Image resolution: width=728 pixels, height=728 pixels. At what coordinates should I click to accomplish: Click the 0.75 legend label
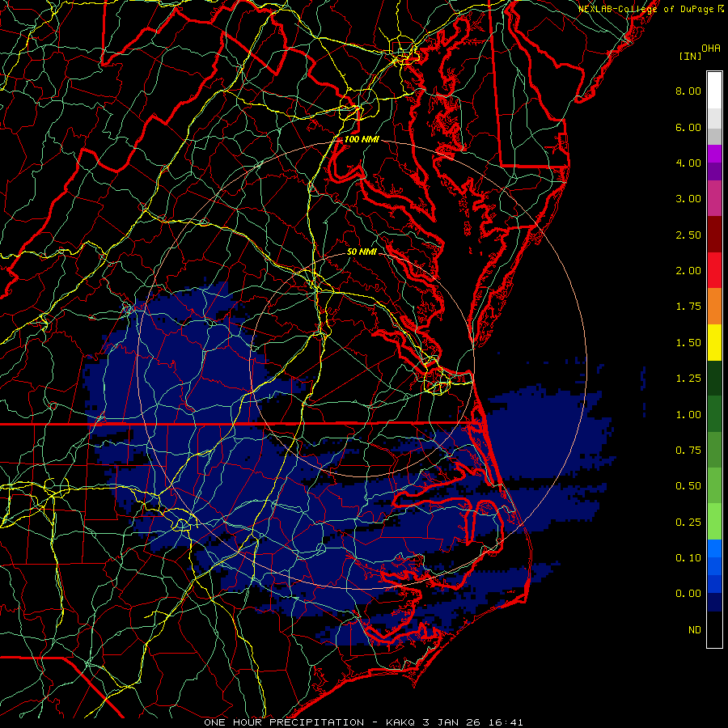click(x=688, y=451)
